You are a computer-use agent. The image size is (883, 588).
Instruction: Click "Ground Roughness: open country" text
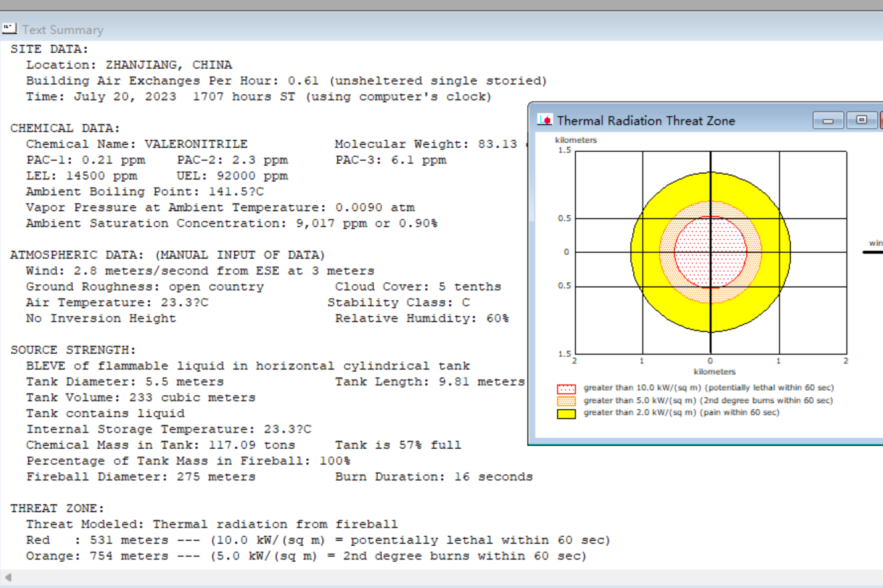tap(145, 286)
